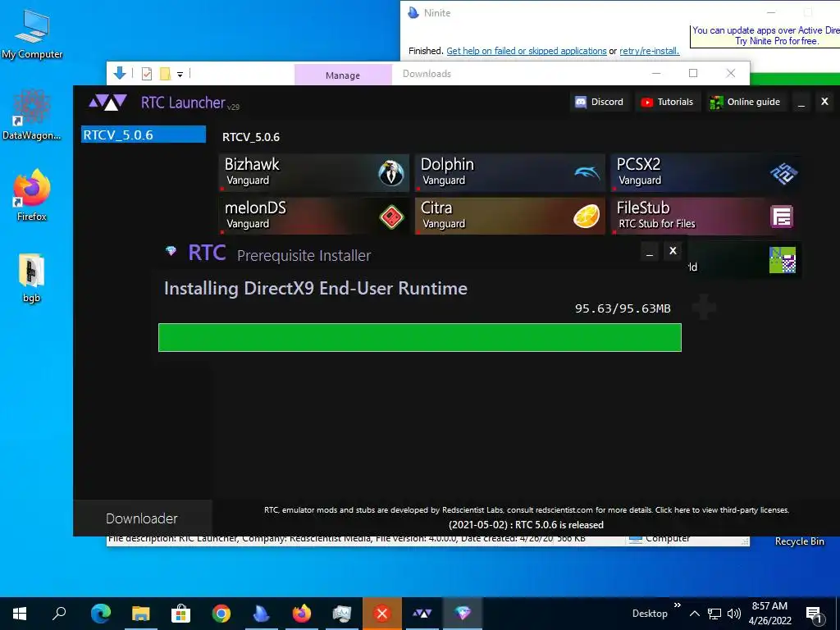Click the taskbar icon next to Firefox

click(342, 614)
